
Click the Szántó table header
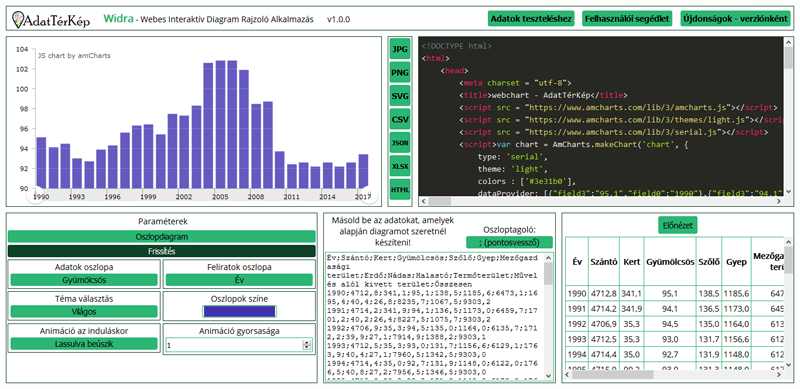click(604, 262)
